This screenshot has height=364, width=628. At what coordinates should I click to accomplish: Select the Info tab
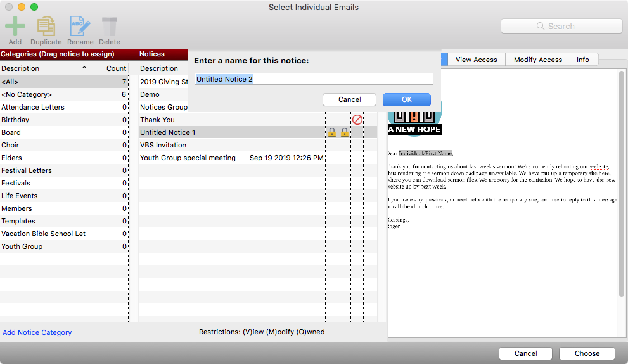[582, 60]
